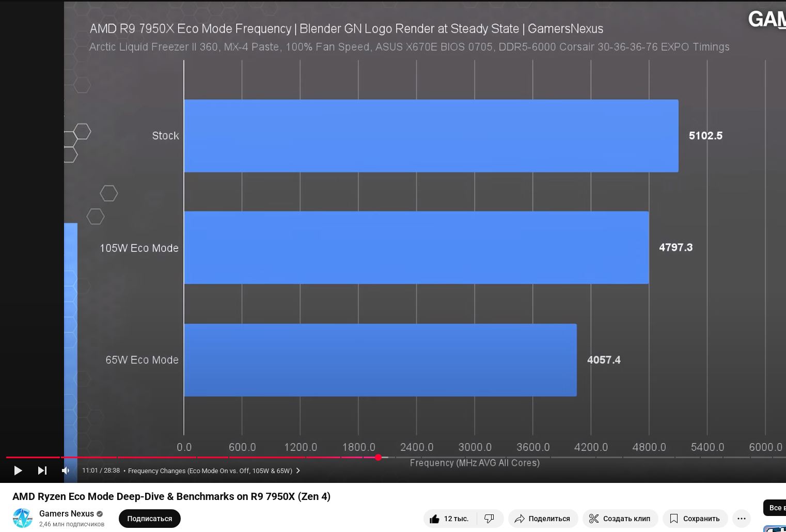
Task: Open chapter list via Frequency Changes title
Action: point(214,471)
